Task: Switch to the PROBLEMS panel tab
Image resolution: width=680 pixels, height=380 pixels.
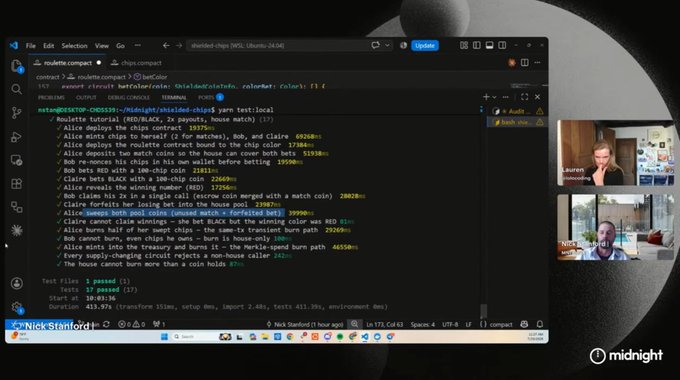Action: pyautogui.click(x=51, y=98)
